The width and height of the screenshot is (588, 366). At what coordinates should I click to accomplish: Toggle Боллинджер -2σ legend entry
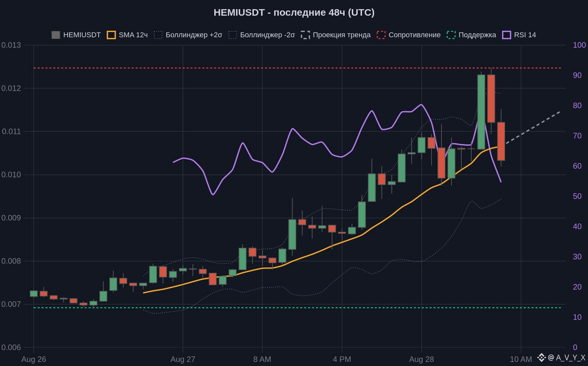(x=262, y=35)
